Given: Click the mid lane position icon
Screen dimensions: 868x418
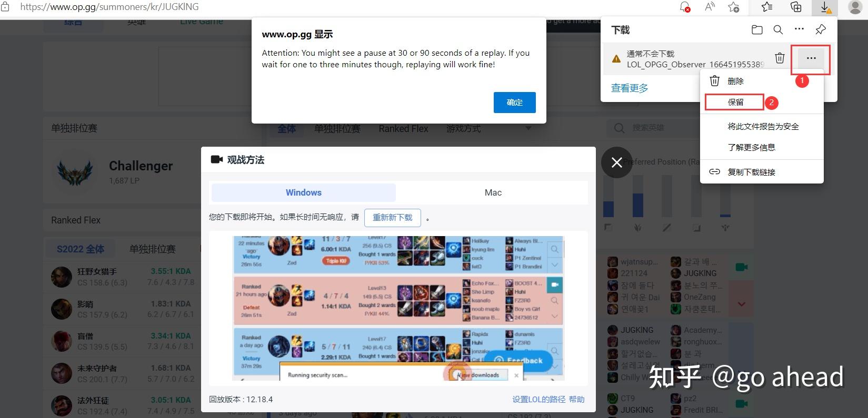Looking at the screenshot, I should click(666, 228).
